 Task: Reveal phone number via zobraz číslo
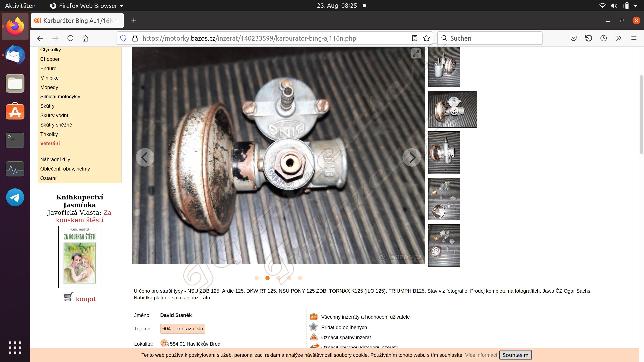point(183,328)
